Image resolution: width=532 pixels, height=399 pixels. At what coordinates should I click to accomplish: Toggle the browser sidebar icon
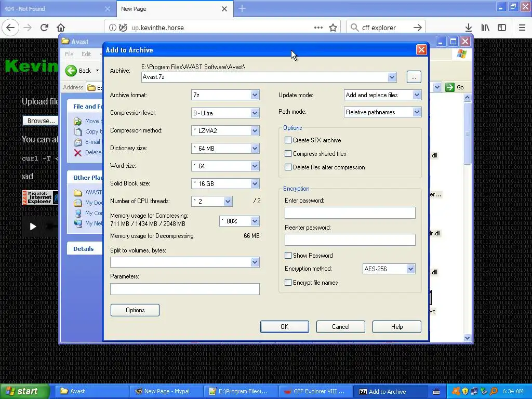[x=502, y=28]
